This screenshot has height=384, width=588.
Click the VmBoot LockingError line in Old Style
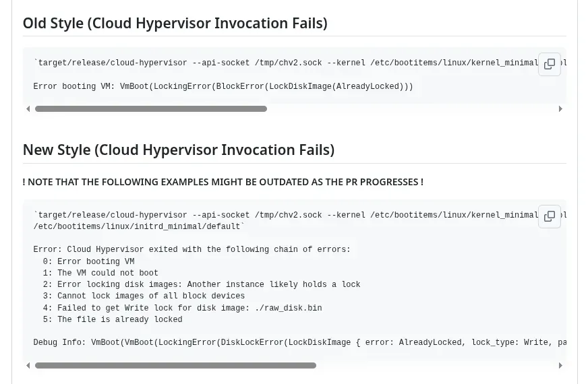coord(223,86)
